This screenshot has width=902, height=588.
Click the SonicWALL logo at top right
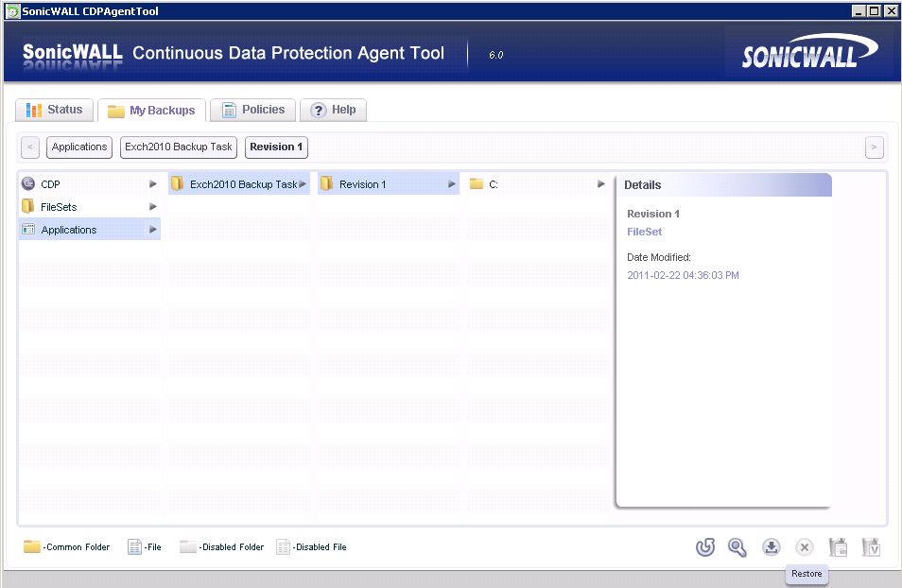[810, 51]
